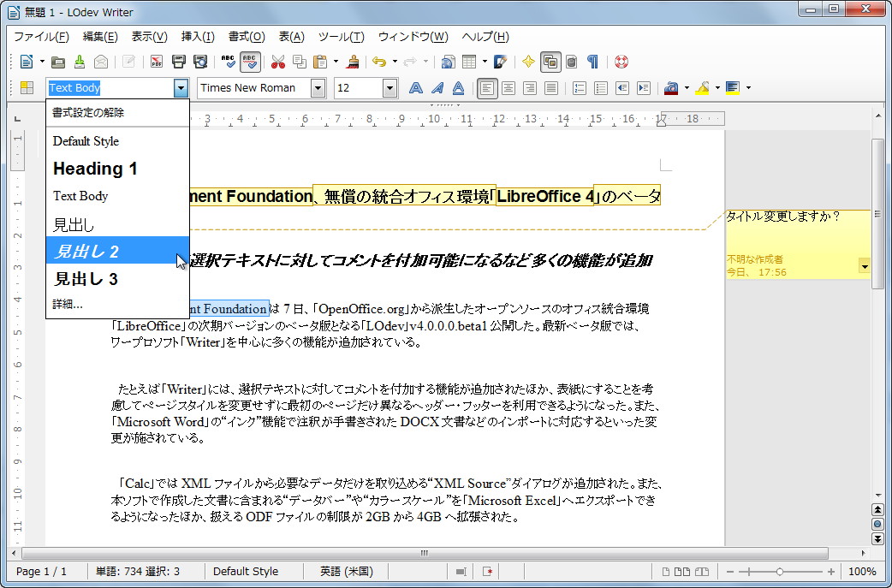Print the document
The height and width of the screenshot is (588, 892).
(179, 62)
